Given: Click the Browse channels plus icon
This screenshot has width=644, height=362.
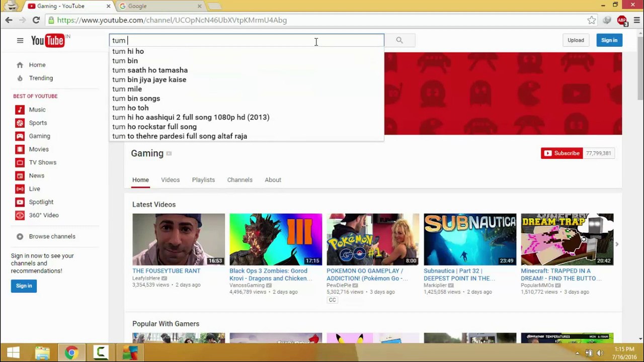Looking at the screenshot, I should 20,236.
